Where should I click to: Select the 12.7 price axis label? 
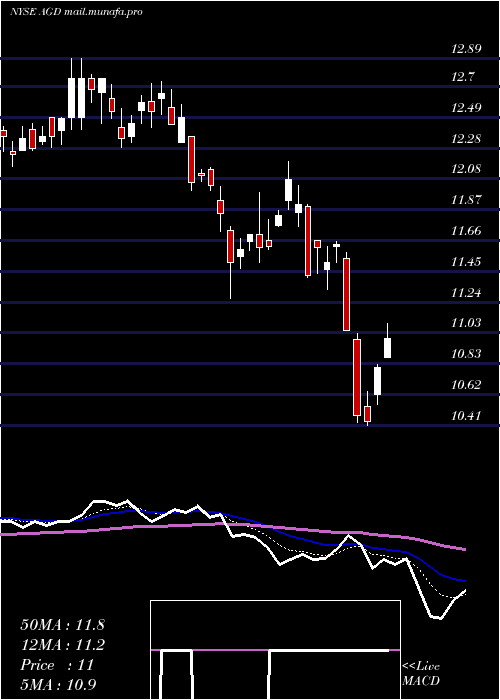[462, 77]
